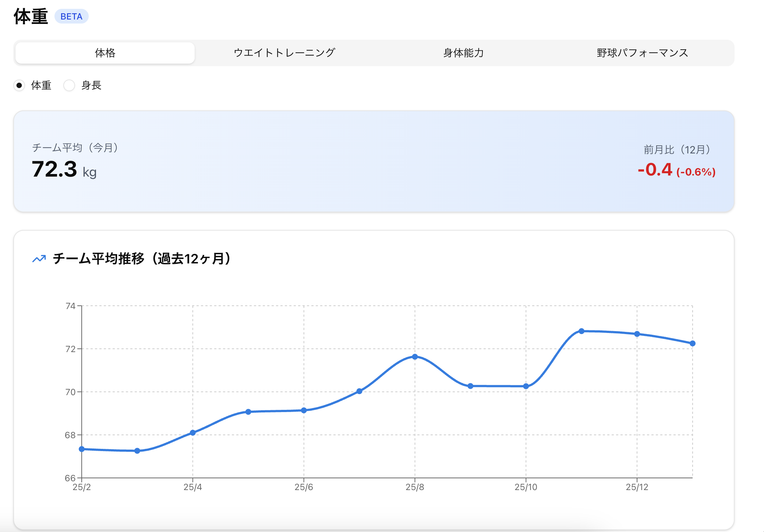Click the chart data point at 25/4
This screenshot has width=764, height=532.
tap(193, 433)
